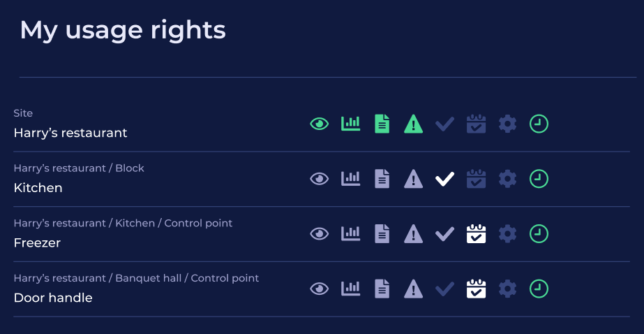Select the Kitchen block name
644x334 pixels.
38,188
